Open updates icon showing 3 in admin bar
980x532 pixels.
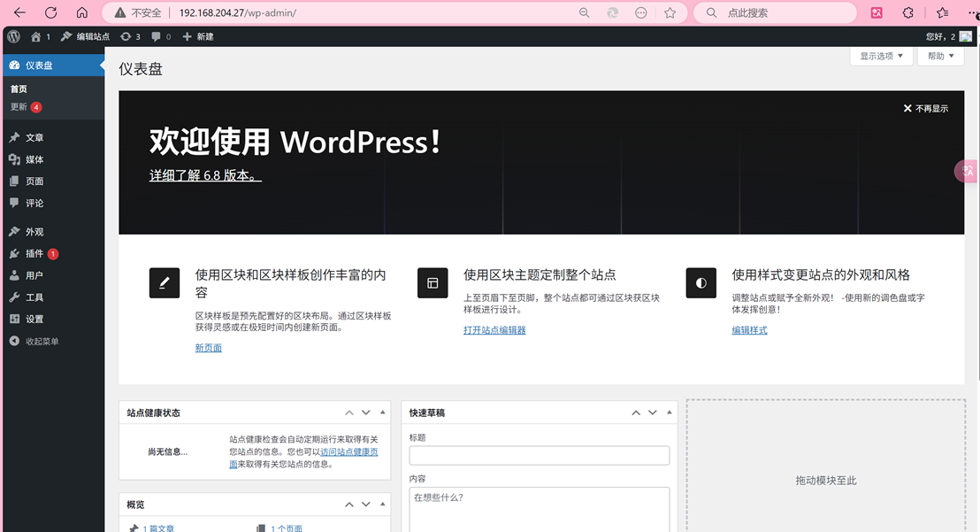tap(131, 36)
